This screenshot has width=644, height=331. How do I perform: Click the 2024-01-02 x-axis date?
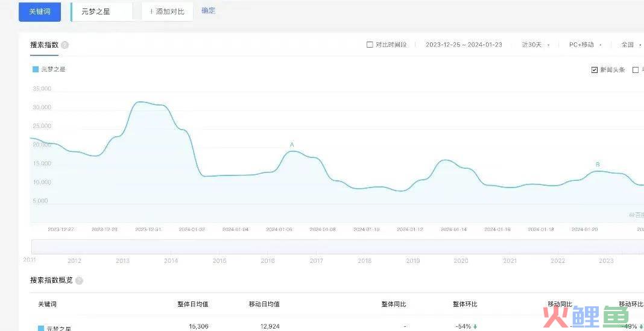(x=192, y=230)
